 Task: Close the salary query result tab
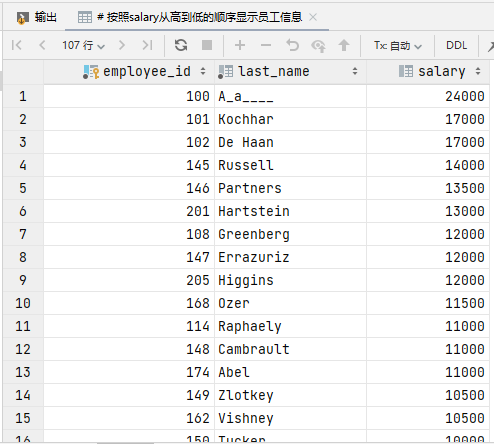coord(313,17)
